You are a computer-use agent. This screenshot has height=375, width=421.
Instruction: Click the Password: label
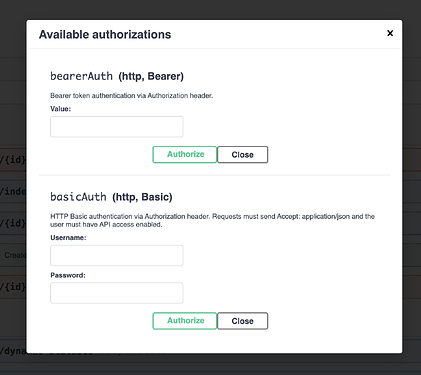coord(68,275)
